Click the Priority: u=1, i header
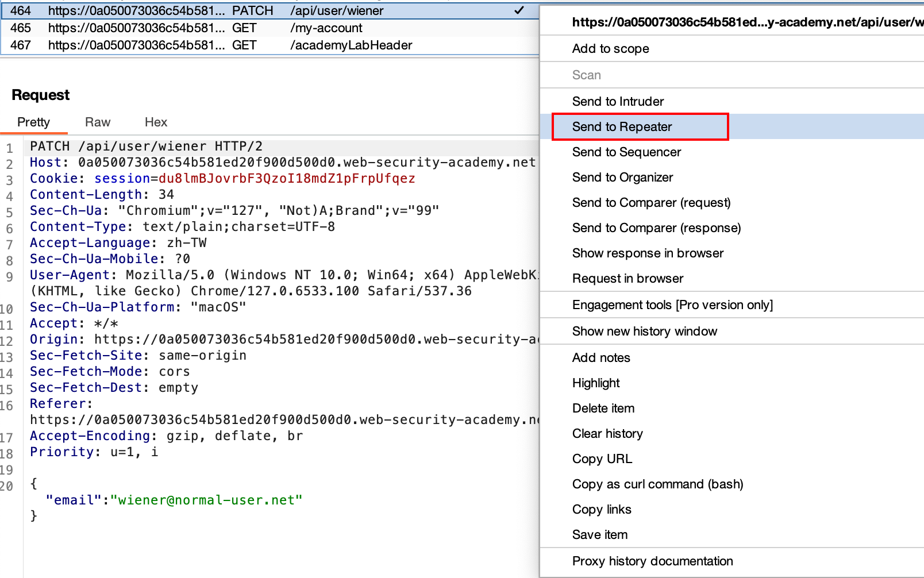Image resolution: width=924 pixels, height=578 pixels. pyautogui.click(x=94, y=452)
